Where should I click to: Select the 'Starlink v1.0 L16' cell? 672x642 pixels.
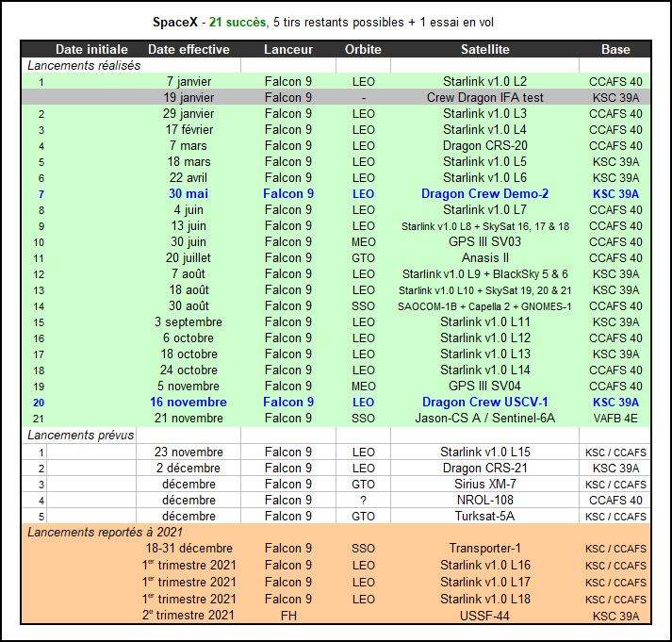click(485, 565)
